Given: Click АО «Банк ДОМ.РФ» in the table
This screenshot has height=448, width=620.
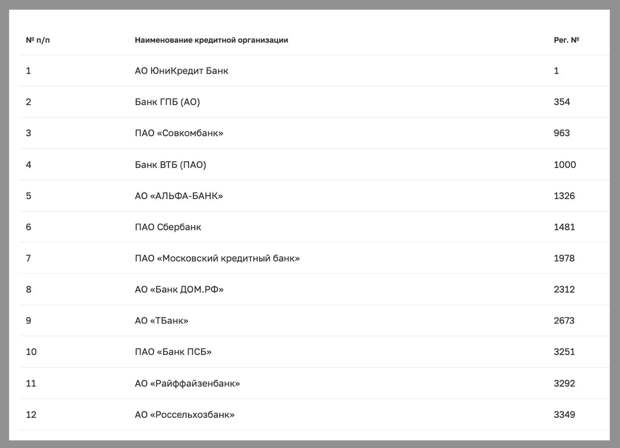Looking at the screenshot, I should click(x=179, y=289).
